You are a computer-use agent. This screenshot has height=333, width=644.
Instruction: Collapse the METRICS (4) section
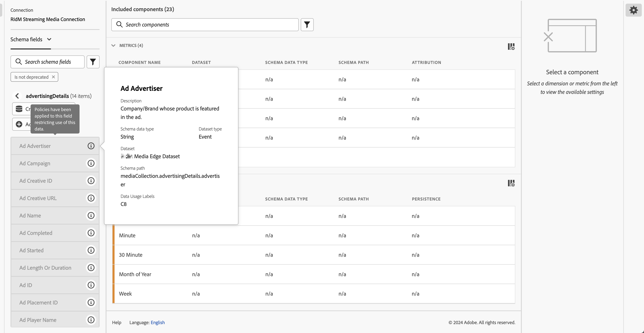pyautogui.click(x=114, y=46)
